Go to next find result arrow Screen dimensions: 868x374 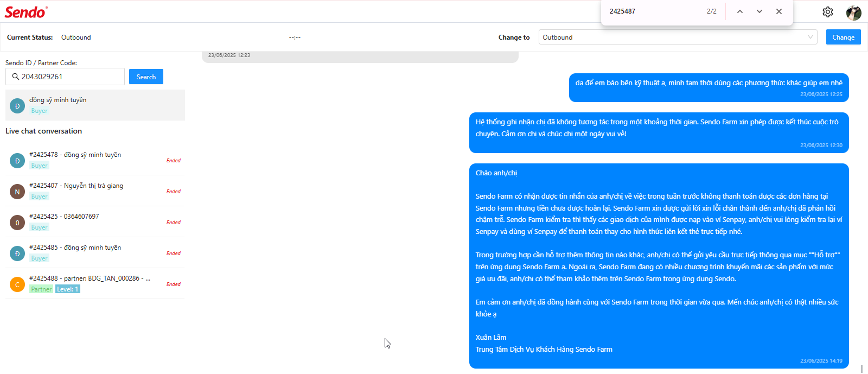(759, 11)
